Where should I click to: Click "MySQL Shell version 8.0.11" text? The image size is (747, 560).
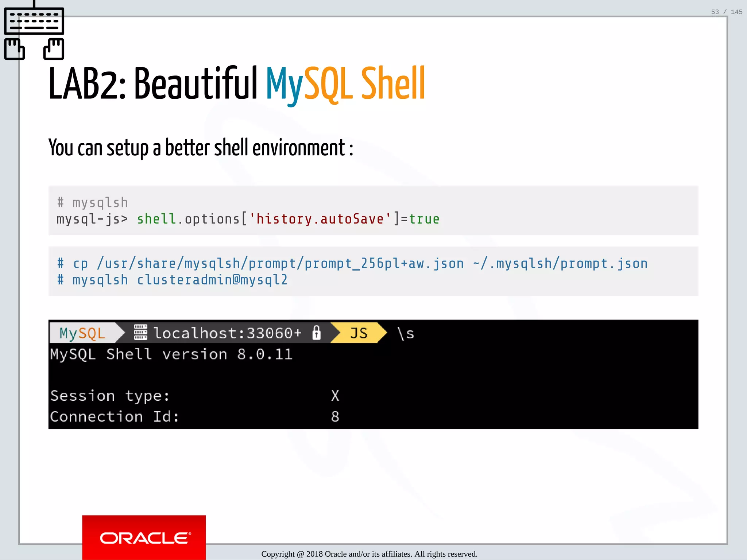[x=171, y=354]
